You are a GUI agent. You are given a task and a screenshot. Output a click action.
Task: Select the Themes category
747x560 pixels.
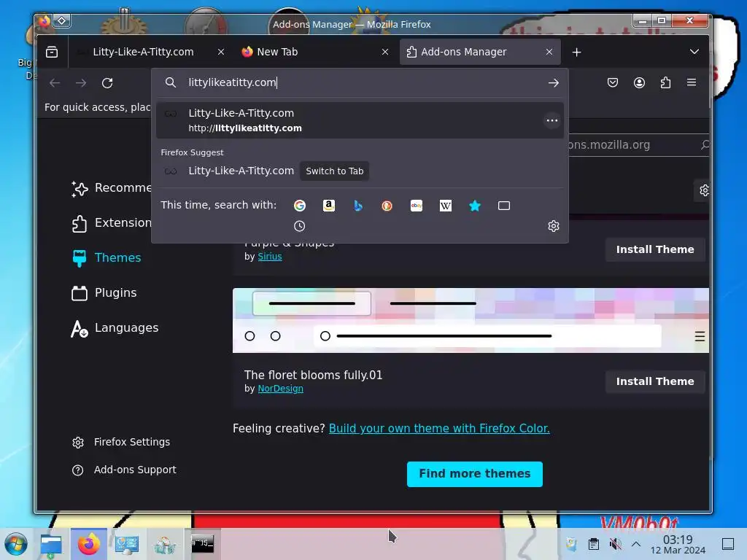click(x=107, y=257)
